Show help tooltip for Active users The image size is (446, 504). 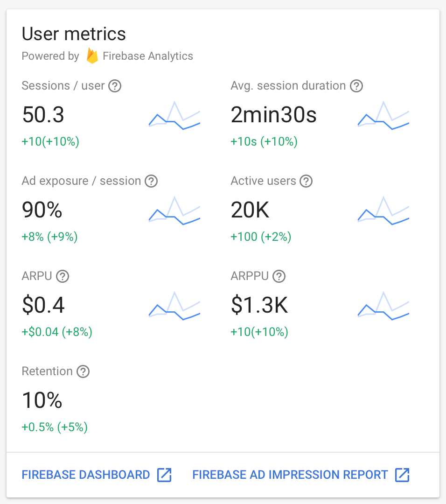click(306, 181)
